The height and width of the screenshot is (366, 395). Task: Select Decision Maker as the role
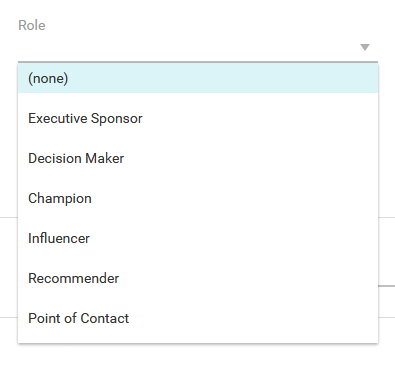198,158
